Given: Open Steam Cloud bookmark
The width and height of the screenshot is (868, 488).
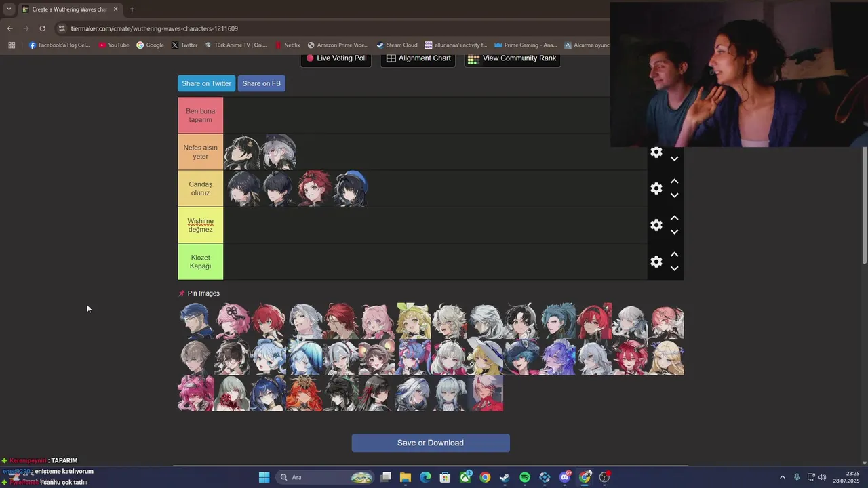Looking at the screenshot, I should [397, 45].
